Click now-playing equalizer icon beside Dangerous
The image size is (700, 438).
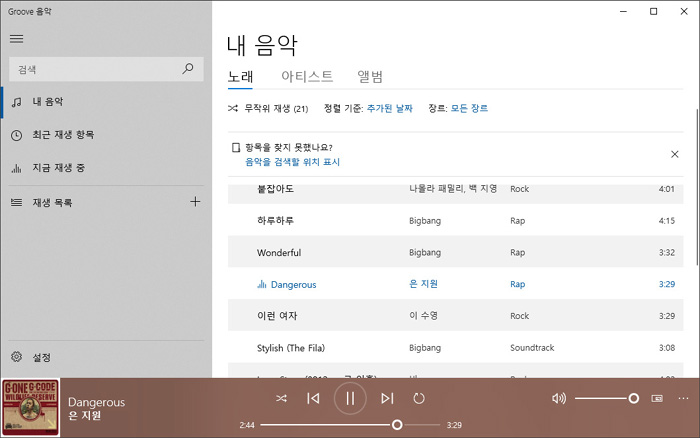(262, 284)
